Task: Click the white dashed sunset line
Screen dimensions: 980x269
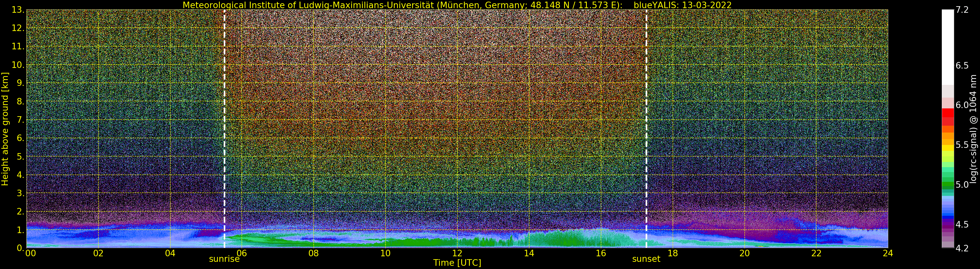Action: click(x=646, y=129)
